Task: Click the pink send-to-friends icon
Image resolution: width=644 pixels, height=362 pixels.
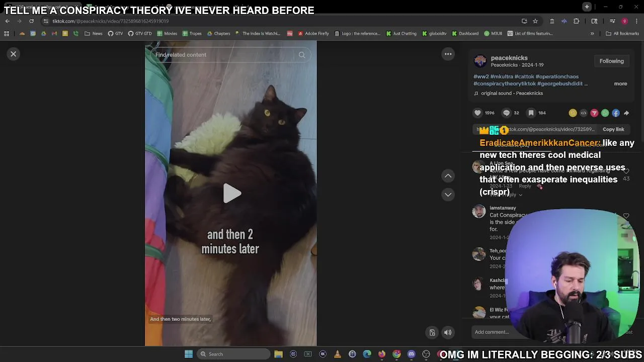Action: [x=594, y=113]
